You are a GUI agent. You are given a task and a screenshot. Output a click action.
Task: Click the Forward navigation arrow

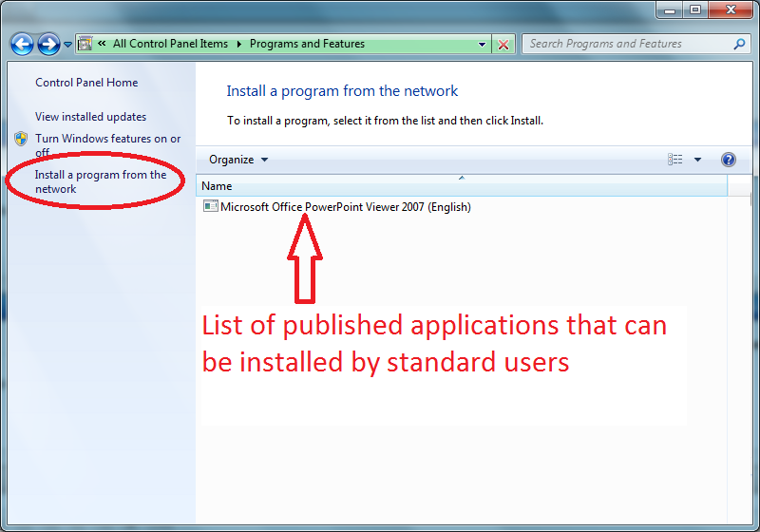(49, 45)
